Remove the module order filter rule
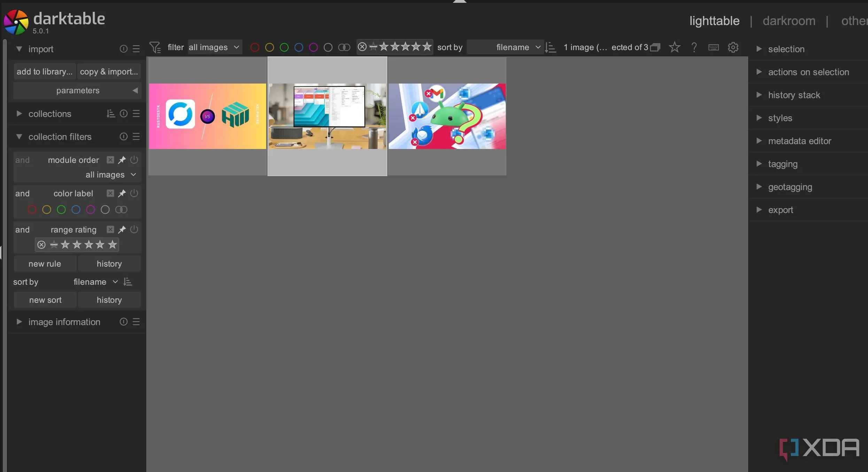This screenshot has width=868, height=472. click(110, 160)
